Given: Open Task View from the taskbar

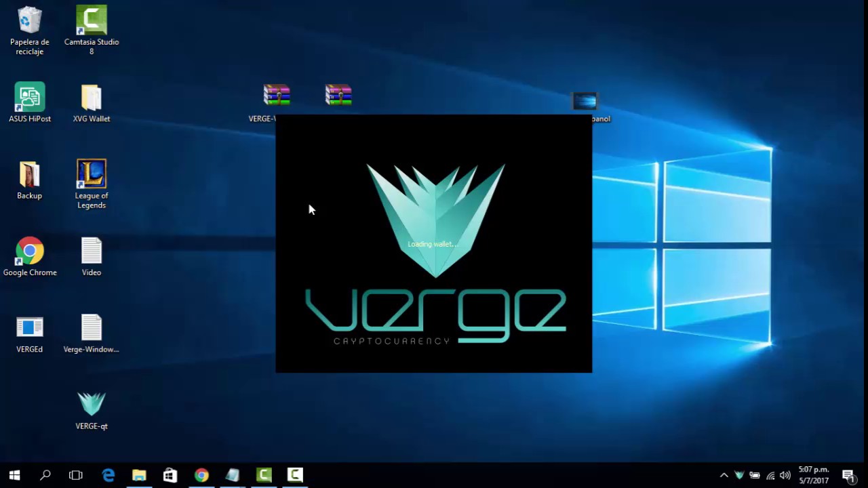Looking at the screenshot, I should click(76, 475).
